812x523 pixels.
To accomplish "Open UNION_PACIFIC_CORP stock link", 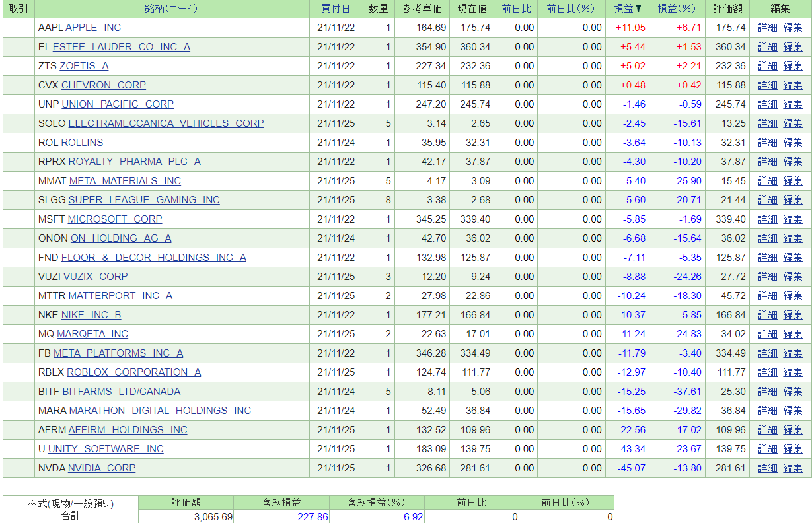I will 118,104.
